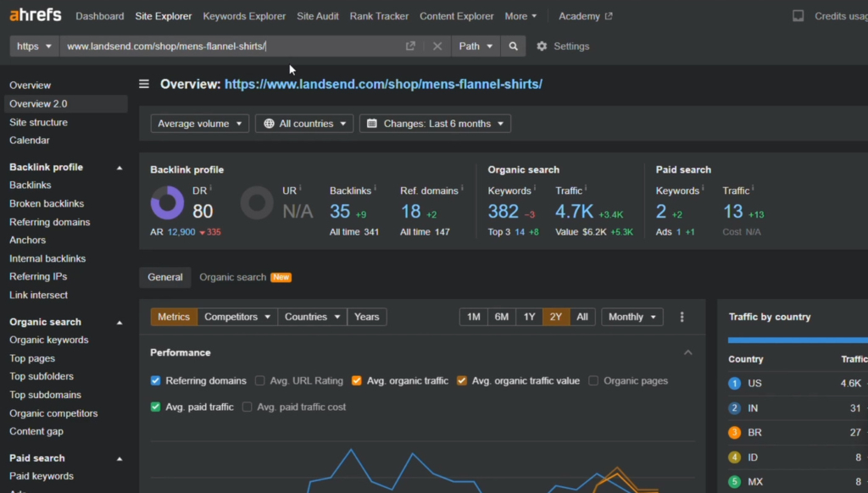Viewport: 868px width, 493px height.
Task: Open the Monthly granularity dropdown
Action: click(632, 316)
